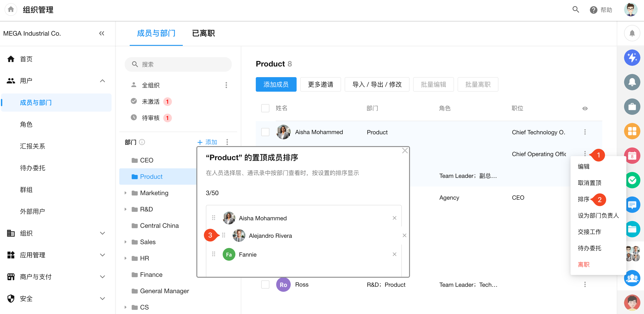This screenshot has width=644, height=314.
Task: Click the 添加成员 button
Action: point(276,84)
